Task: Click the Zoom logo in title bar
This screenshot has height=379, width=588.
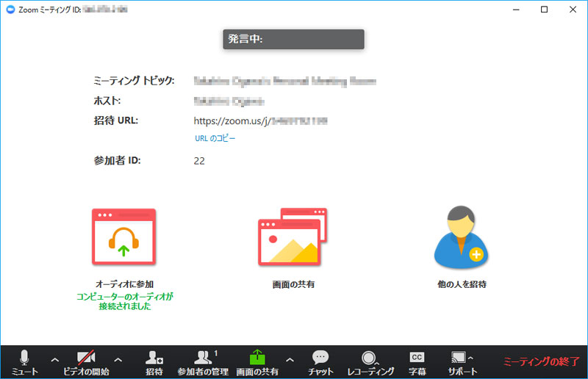Action: [x=10, y=10]
